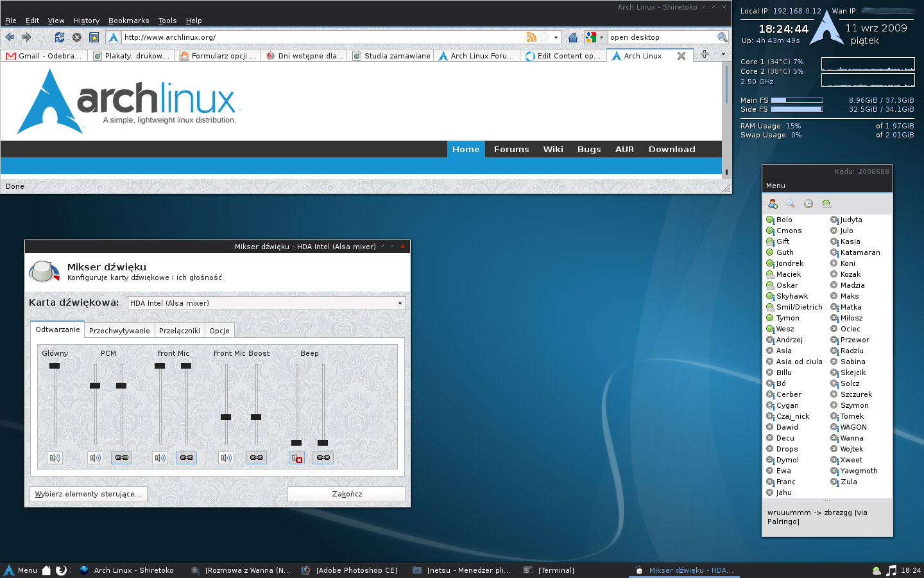Viewport: 924px width, 578px height.
Task: Click the Kadu status tray icon in taskbar
Action: tap(877, 570)
